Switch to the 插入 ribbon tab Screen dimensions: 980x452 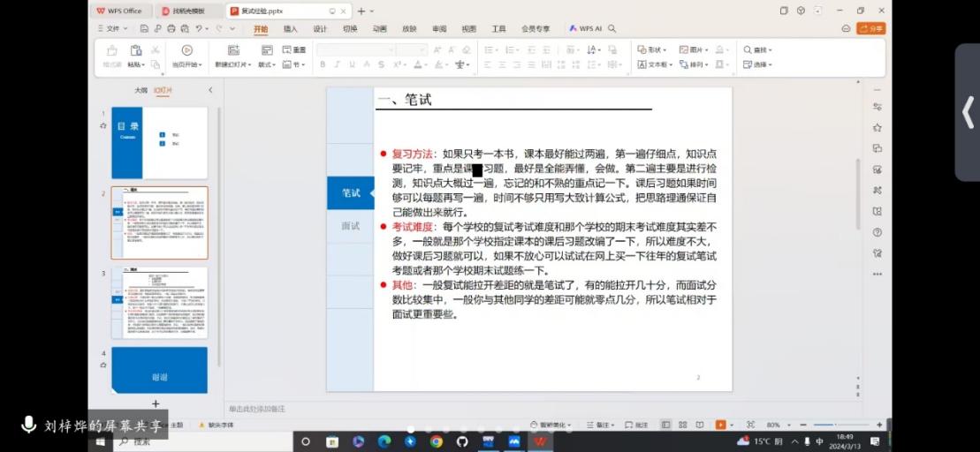click(x=290, y=28)
